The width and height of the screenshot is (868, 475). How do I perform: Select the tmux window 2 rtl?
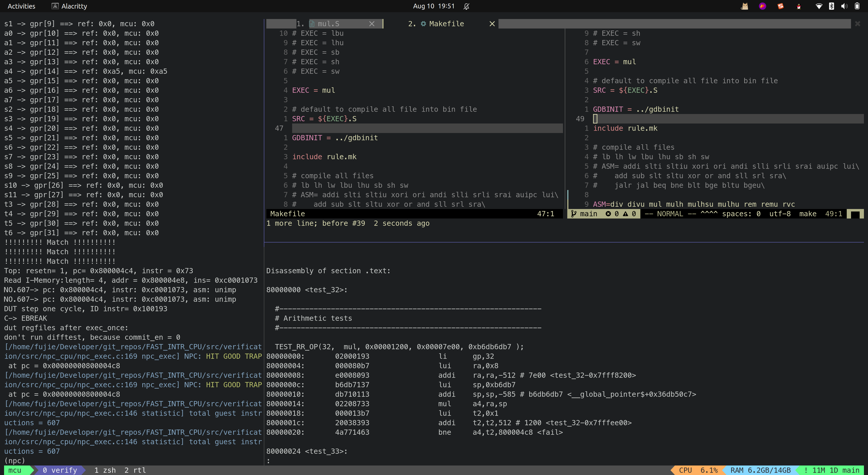point(135,470)
